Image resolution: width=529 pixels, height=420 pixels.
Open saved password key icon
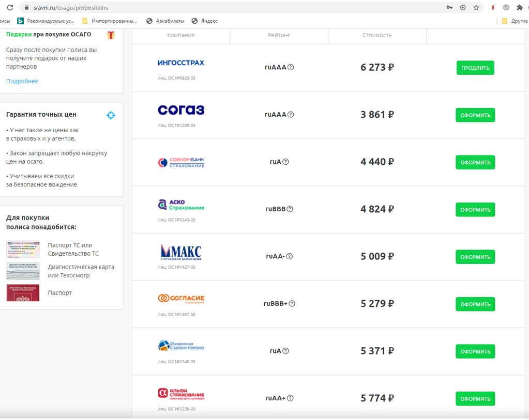[x=449, y=7]
